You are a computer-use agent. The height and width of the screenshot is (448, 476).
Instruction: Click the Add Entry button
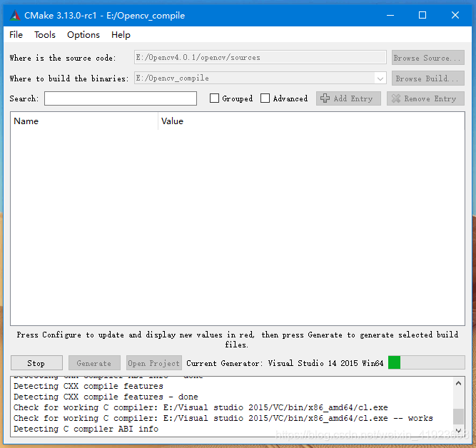348,98
